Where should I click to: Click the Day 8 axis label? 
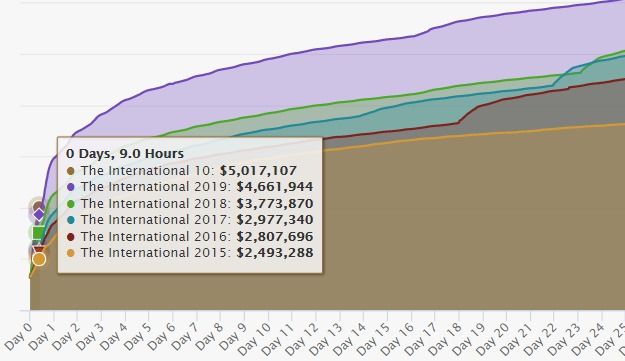coord(210,336)
